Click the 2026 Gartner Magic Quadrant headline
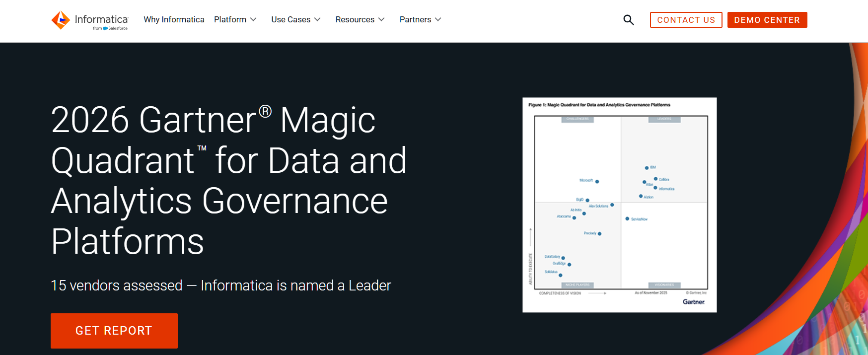 228,180
